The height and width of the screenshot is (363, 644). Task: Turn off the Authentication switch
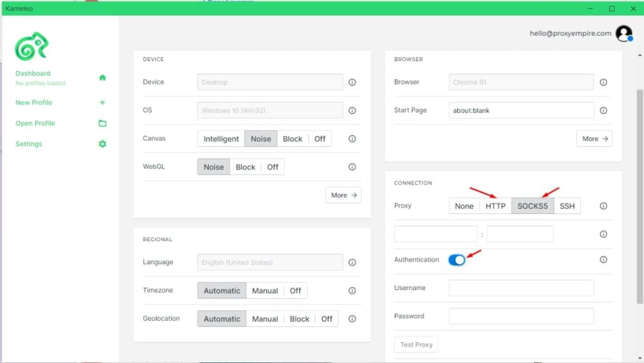click(457, 260)
